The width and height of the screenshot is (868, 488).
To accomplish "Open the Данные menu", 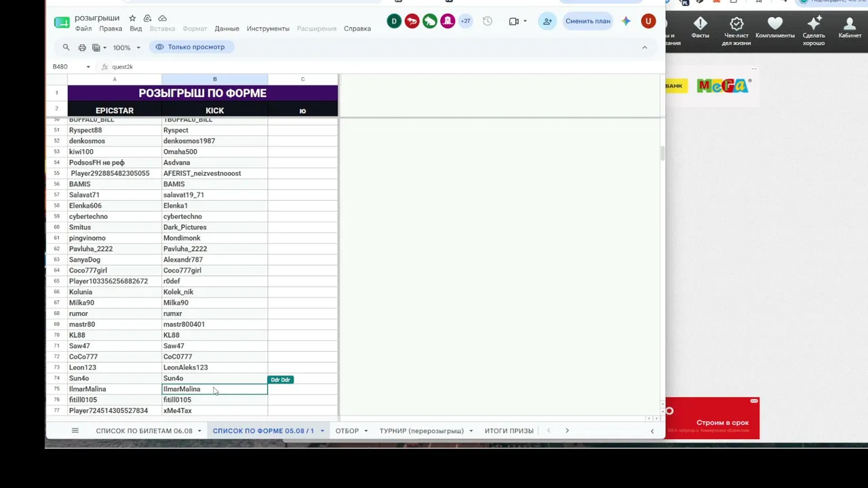I will pyautogui.click(x=226, y=28).
